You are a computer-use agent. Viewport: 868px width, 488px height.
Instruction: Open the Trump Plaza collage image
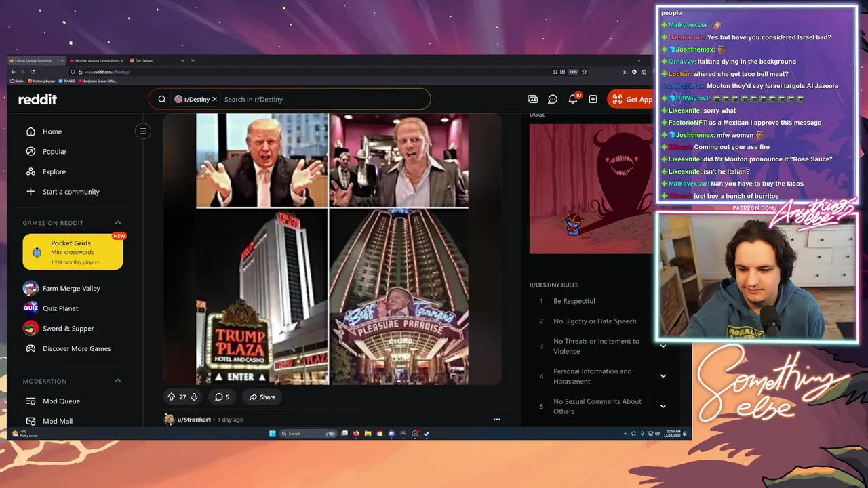332,249
